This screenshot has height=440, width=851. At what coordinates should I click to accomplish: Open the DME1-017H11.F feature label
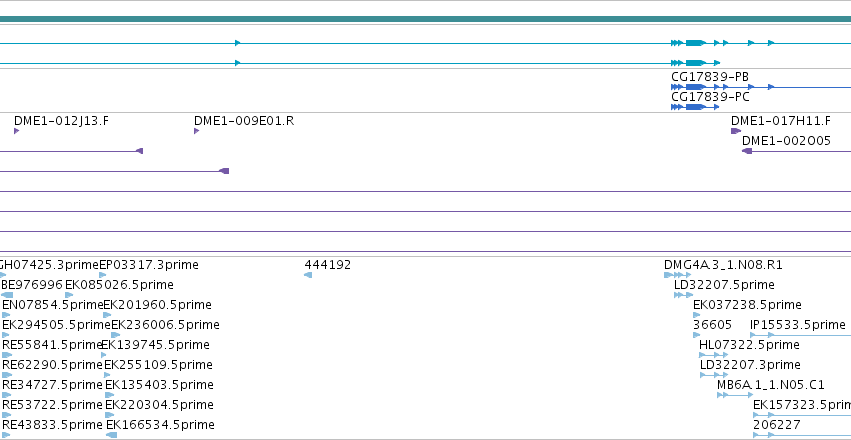click(780, 120)
